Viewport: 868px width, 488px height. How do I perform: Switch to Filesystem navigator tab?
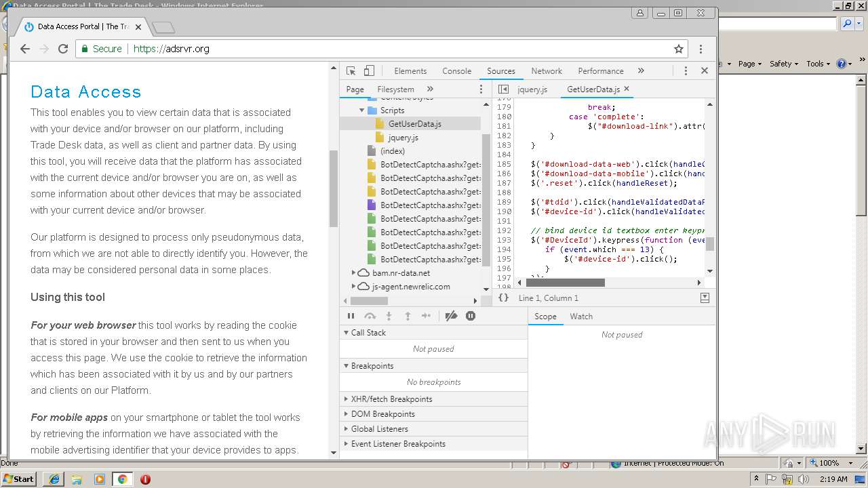click(x=395, y=89)
